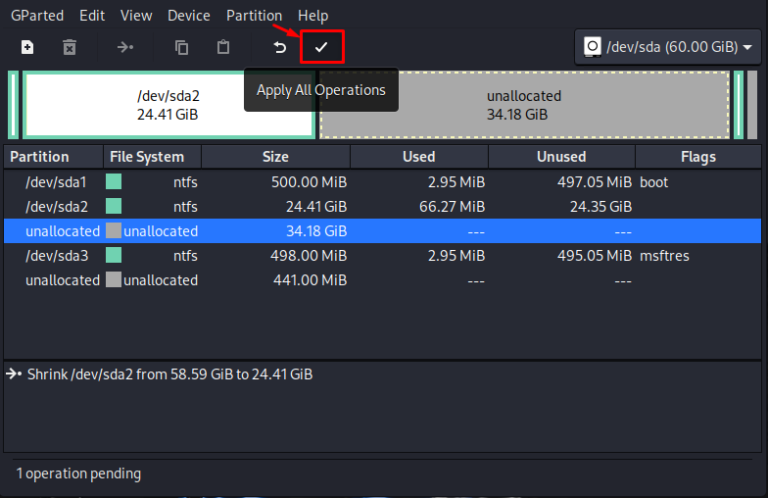
Task: Click the boot flag for /dev/sda1
Action: 654,182
